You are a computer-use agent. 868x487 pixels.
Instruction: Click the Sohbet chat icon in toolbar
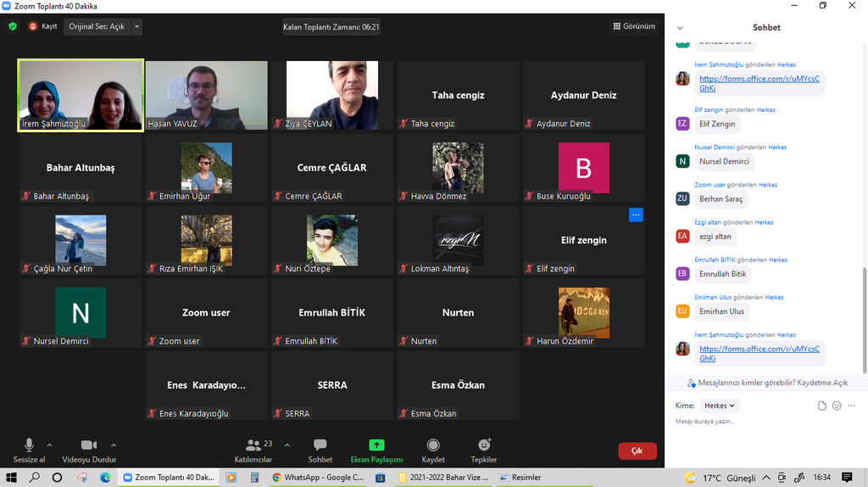pyautogui.click(x=320, y=445)
